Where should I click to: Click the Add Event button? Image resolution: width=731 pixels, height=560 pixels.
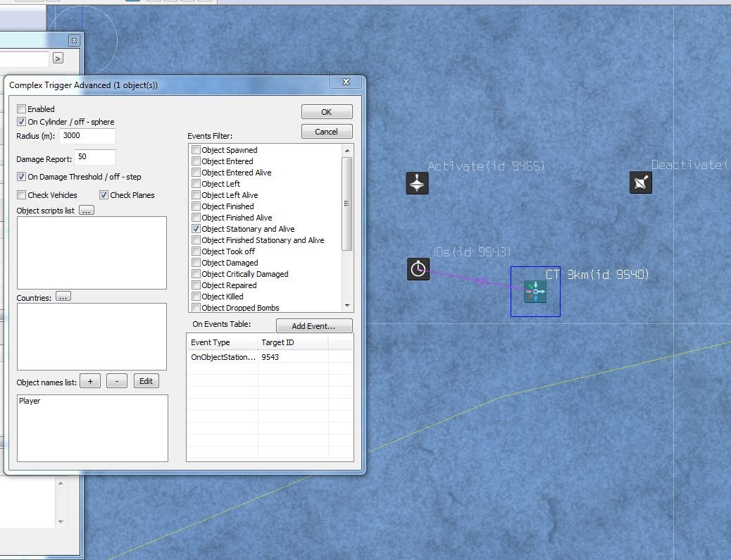coord(314,325)
